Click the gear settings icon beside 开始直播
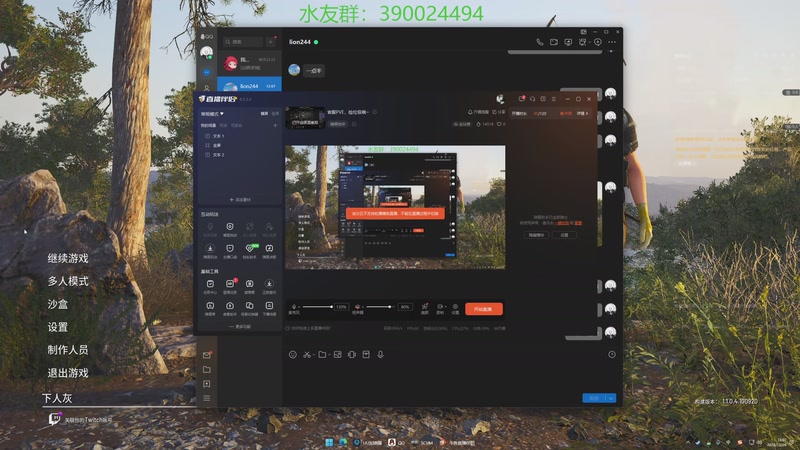 click(x=455, y=309)
